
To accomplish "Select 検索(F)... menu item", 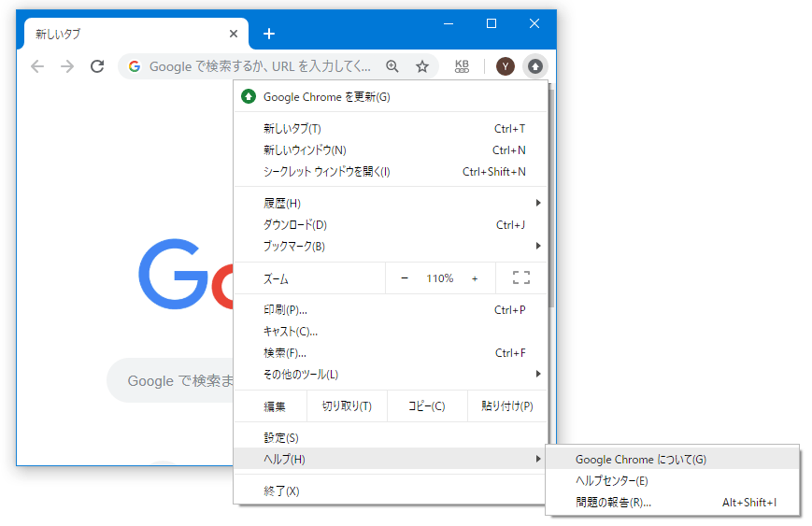I will pyautogui.click(x=391, y=352).
